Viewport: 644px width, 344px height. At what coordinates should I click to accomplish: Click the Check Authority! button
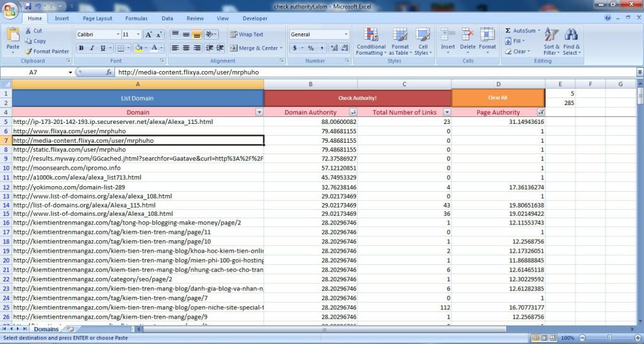click(357, 98)
